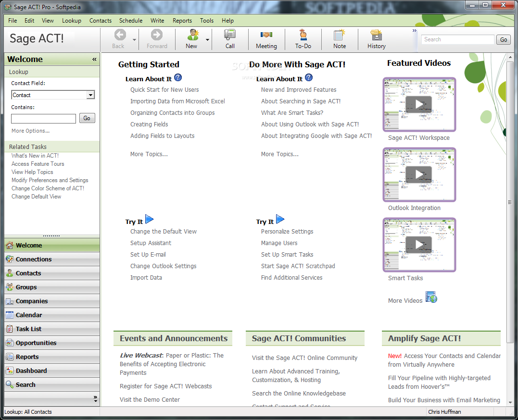Click Register for Sage ACT! Webcasts link

pos(166,386)
